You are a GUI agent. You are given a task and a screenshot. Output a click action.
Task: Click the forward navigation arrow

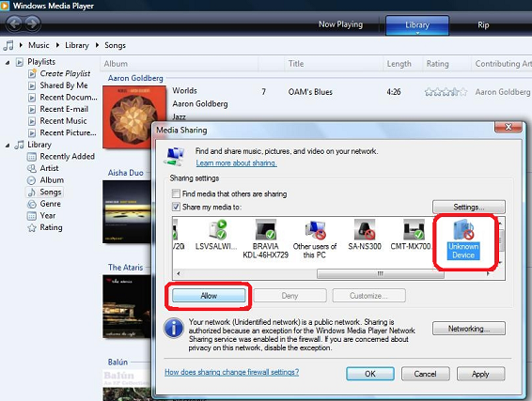pos(33,23)
